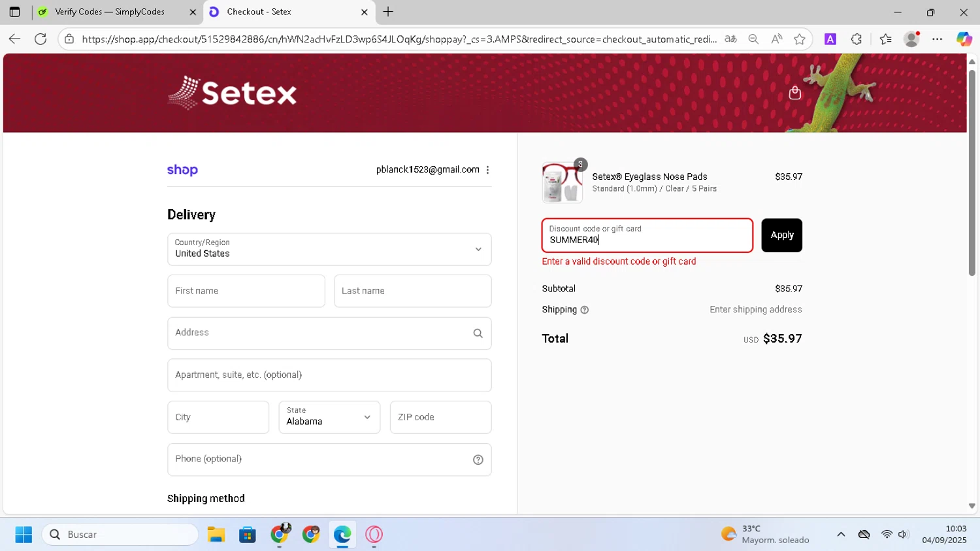Click the Address field

click(329, 333)
